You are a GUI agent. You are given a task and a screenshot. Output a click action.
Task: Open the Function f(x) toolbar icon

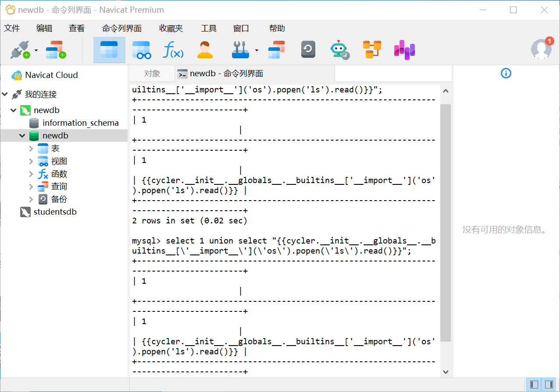click(x=173, y=50)
